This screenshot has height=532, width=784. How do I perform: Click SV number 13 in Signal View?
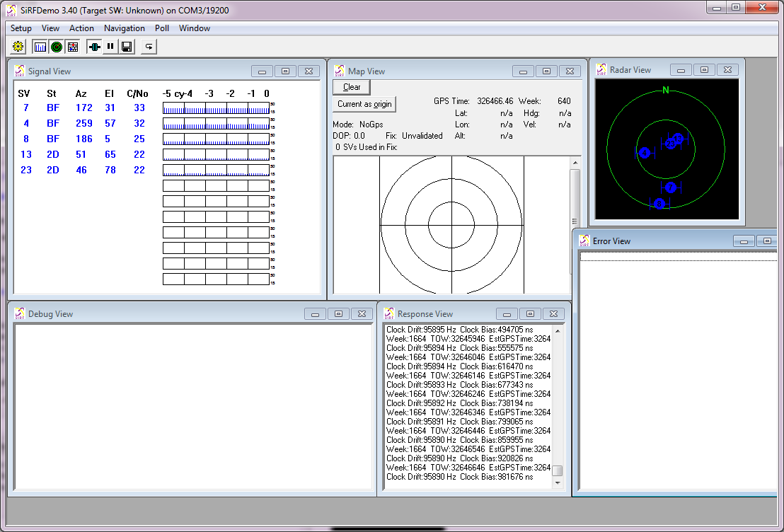[x=26, y=154]
